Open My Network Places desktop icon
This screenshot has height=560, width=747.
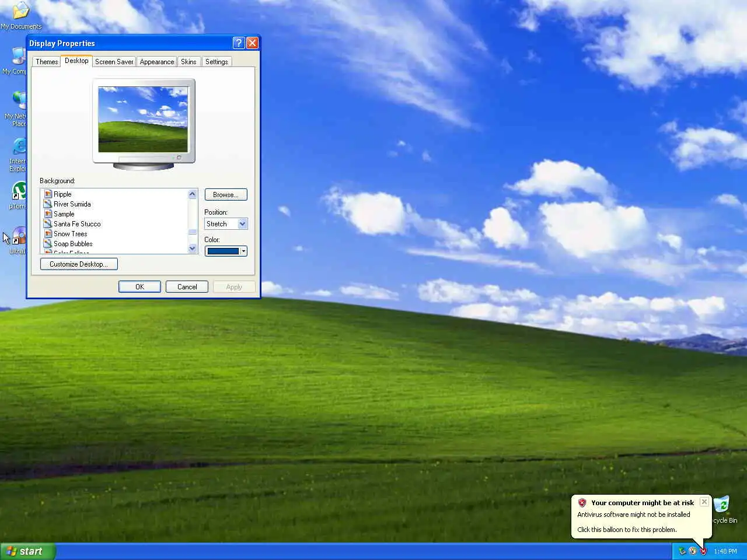[20, 100]
